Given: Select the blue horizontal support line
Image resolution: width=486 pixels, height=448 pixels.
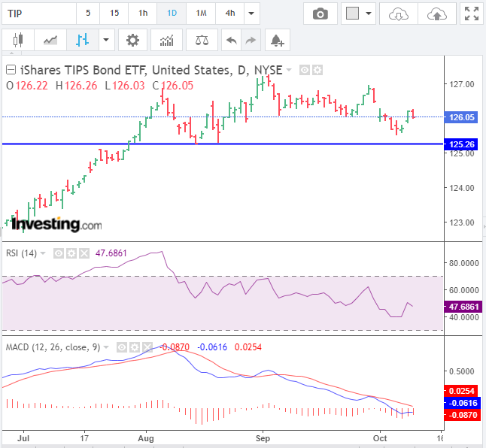Looking at the screenshot, I should (223, 144).
